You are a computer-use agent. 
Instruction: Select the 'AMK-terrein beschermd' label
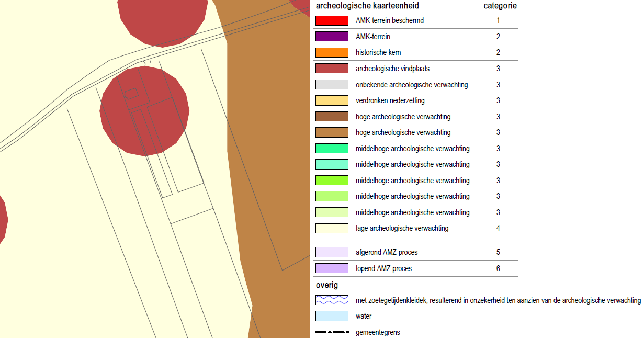[x=390, y=21]
